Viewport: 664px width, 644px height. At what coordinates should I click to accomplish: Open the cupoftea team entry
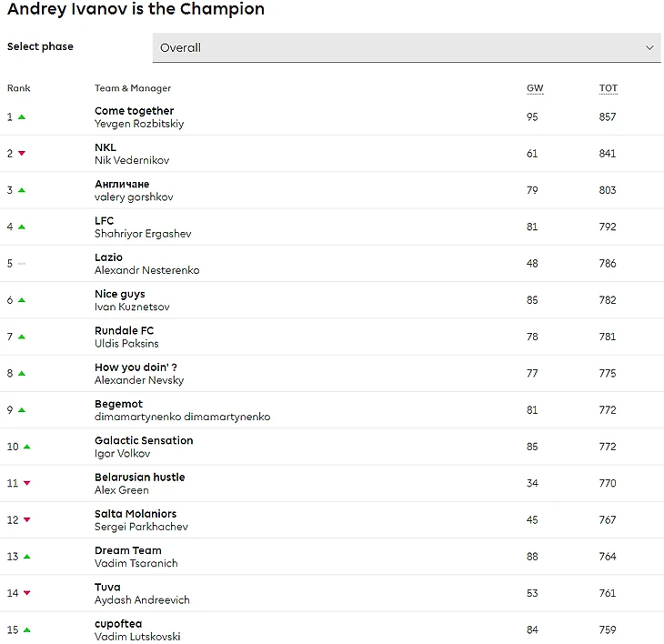[118, 624]
